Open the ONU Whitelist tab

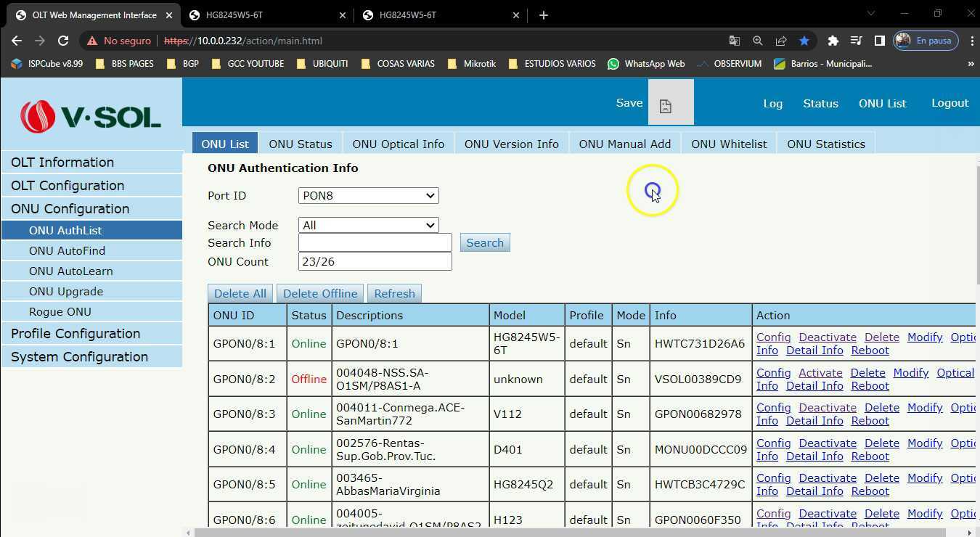click(x=728, y=144)
